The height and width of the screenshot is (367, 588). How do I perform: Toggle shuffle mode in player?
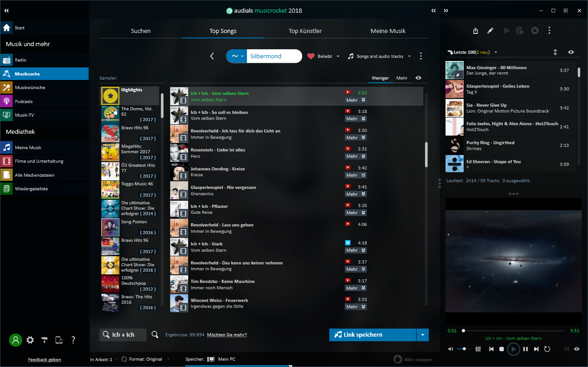pos(566,349)
